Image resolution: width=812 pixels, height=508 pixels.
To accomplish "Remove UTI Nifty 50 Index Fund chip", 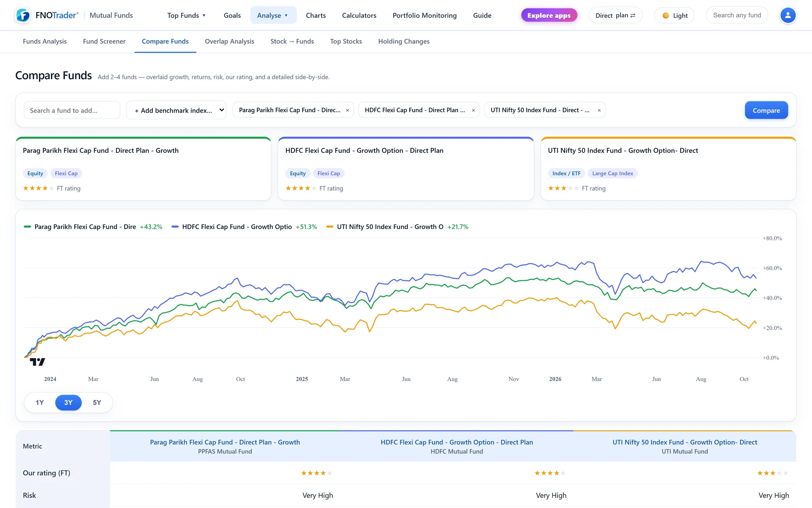I will pos(599,110).
